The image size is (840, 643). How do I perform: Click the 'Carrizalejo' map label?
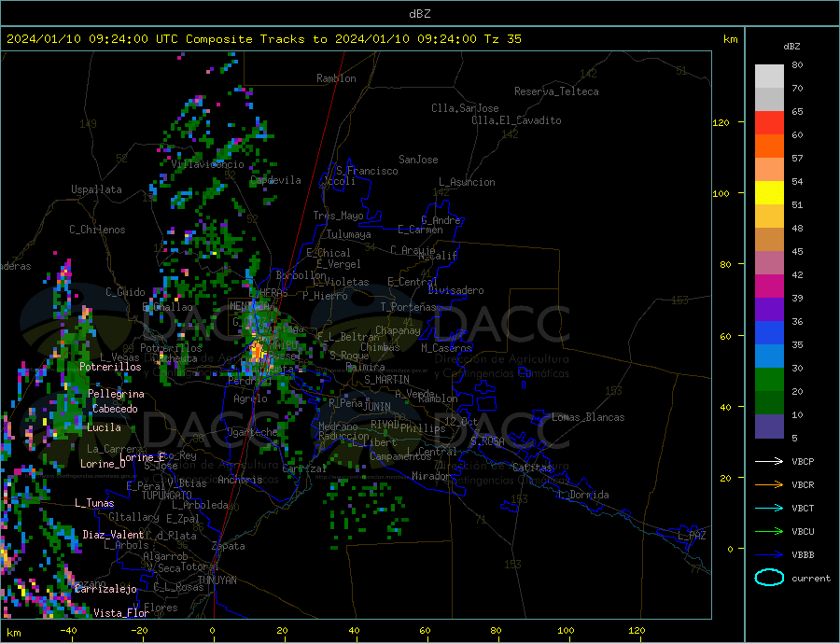pyautogui.click(x=105, y=590)
